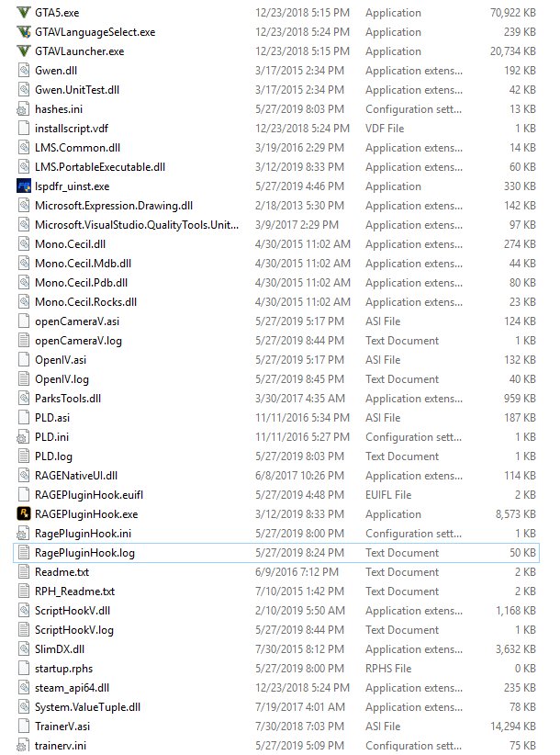The height and width of the screenshot is (755, 560).
Task: Click the GTAVLauncher.exe icon
Action: tap(24, 51)
